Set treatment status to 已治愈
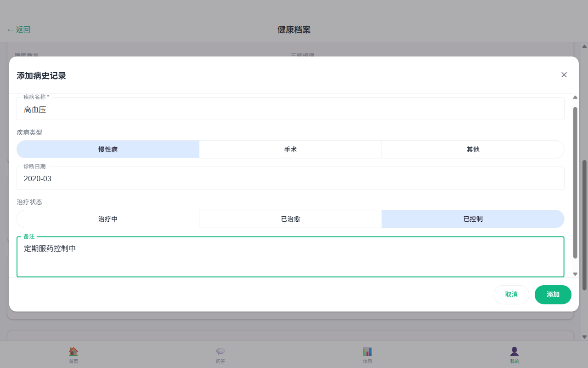Viewport: 588px width, 368px height. click(290, 219)
